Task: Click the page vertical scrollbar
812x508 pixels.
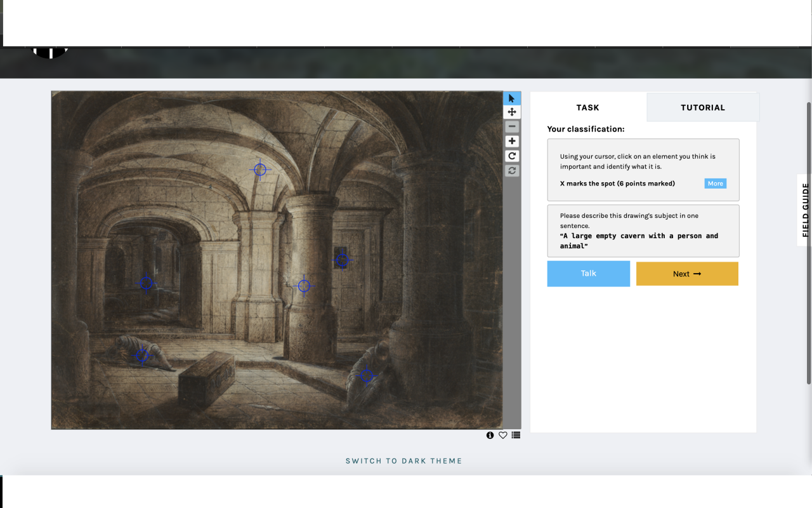Action: (808, 243)
